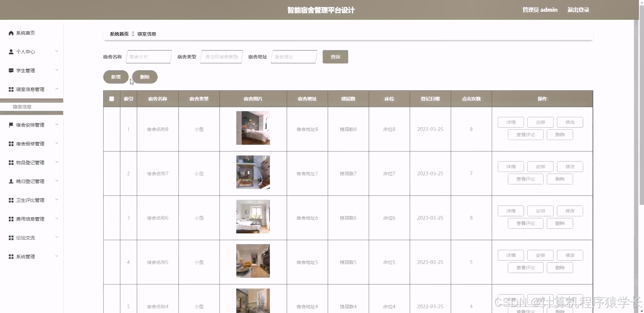This screenshot has width=644, height=313.
Task: Click 详情 for row 宿舍名称8
Action: click(511, 122)
